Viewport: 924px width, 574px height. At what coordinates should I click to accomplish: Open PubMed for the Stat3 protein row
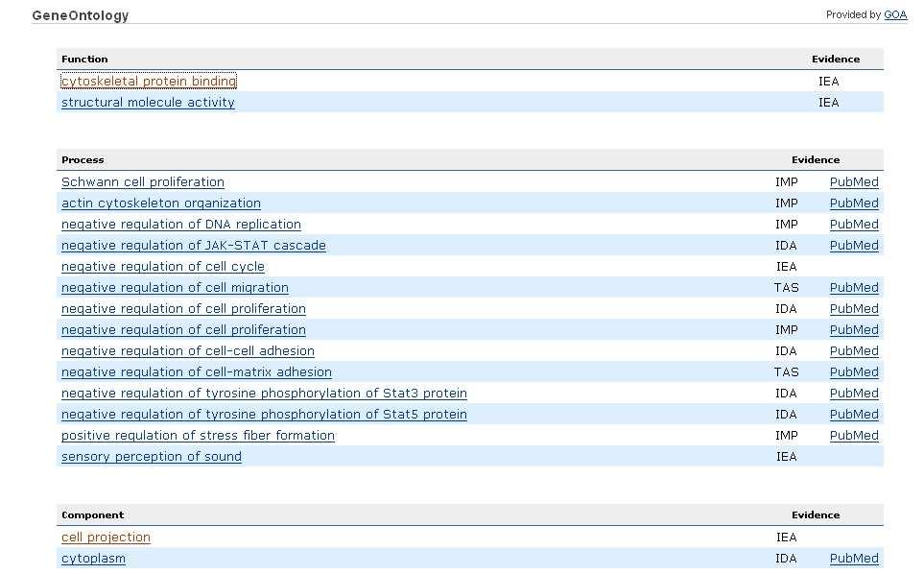pyautogui.click(x=854, y=394)
